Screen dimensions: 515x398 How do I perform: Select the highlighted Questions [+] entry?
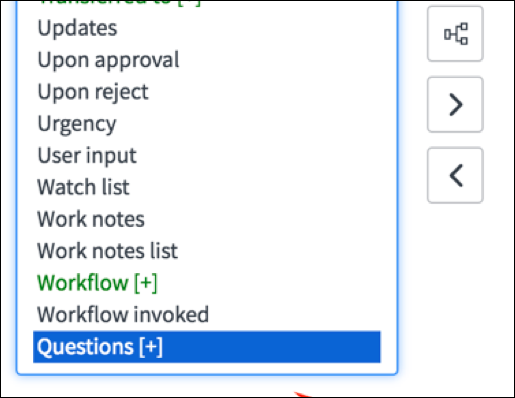(207, 347)
